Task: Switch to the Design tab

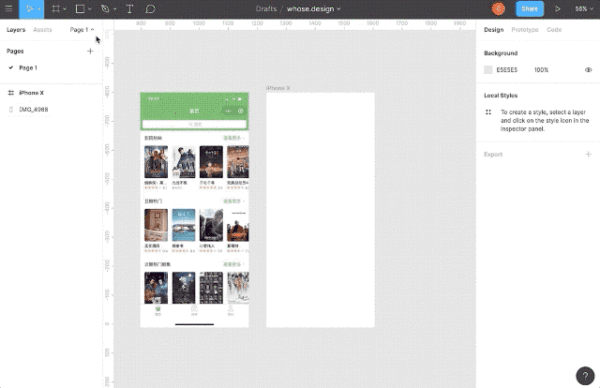Action: [x=494, y=29]
